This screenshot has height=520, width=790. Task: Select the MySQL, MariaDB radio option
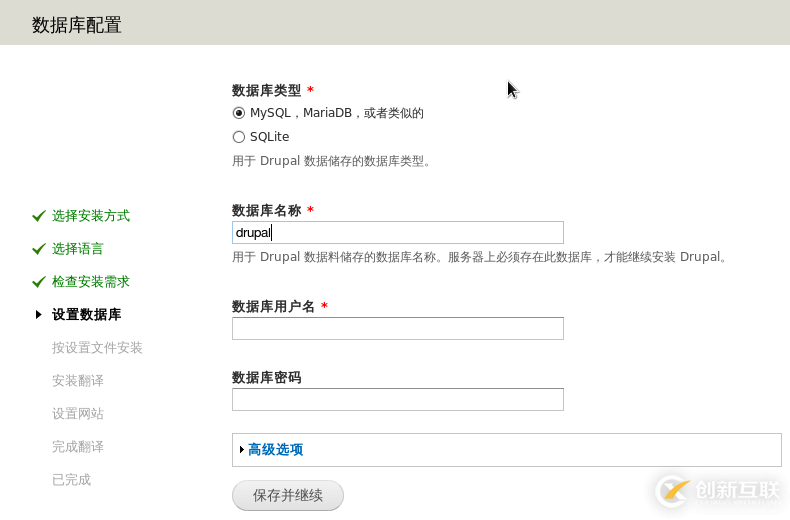point(239,113)
